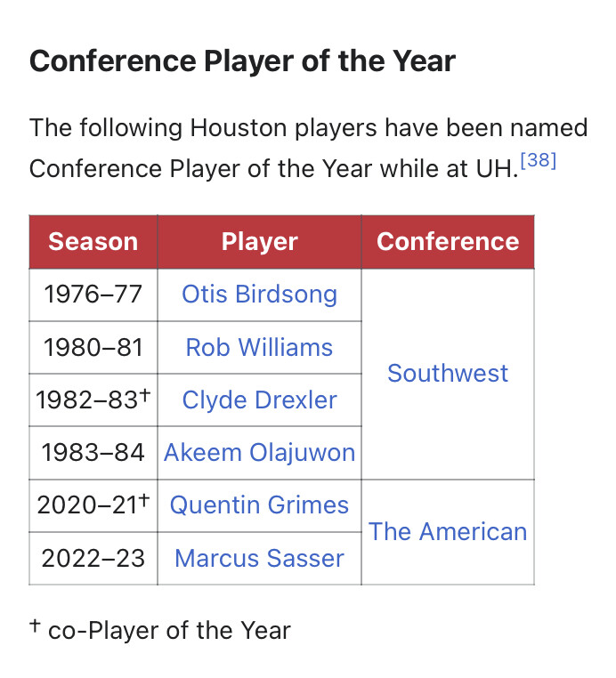The height and width of the screenshot is (678, 616).
Task: Open citation reference 38
Action: coord(539,160)
